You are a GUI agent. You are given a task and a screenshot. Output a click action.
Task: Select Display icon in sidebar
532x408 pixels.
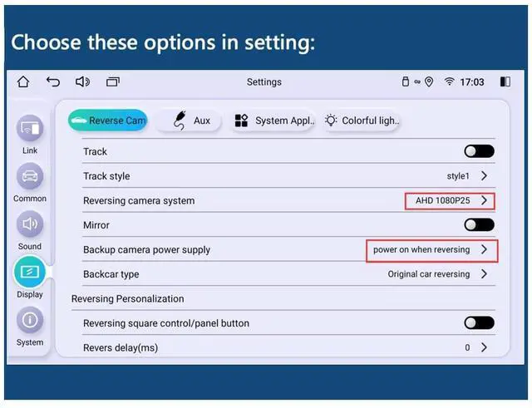point(30,273)
